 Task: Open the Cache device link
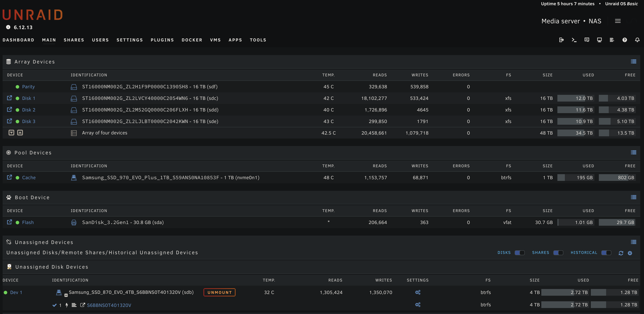29,178
